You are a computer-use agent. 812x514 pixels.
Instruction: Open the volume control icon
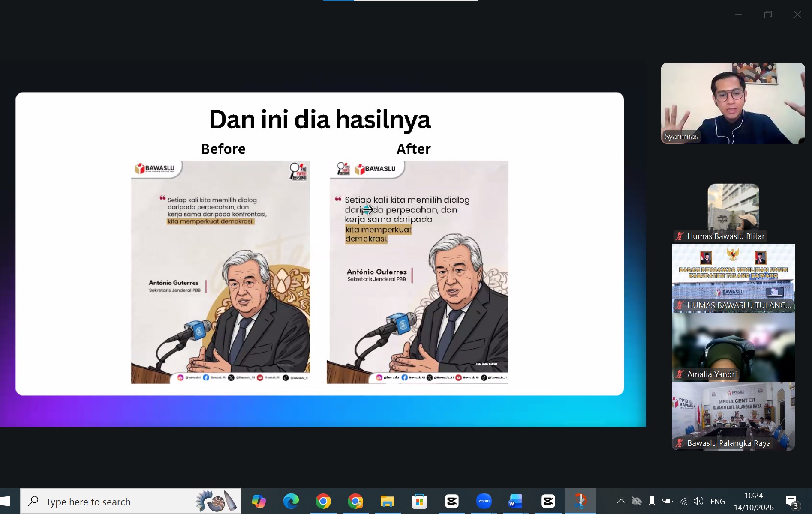point(698,501)
